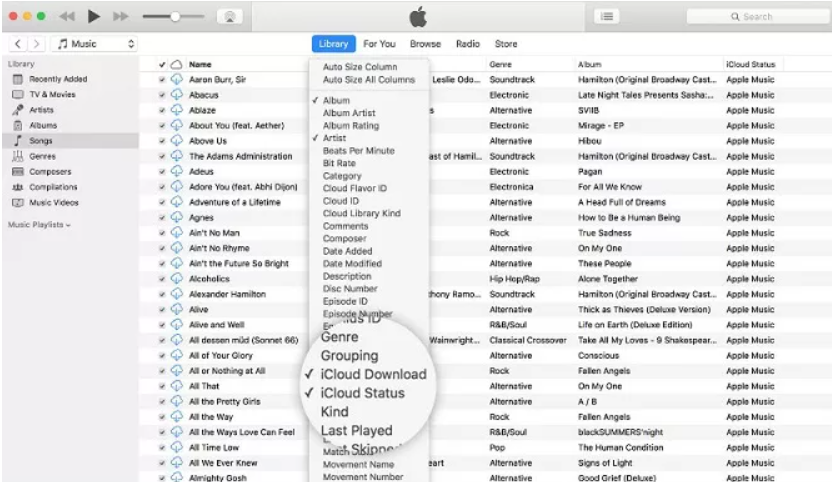The height and width of the screenshot is (482, 832).
Task: Switch to the Library tab
Action: click(x=333, y=44)
